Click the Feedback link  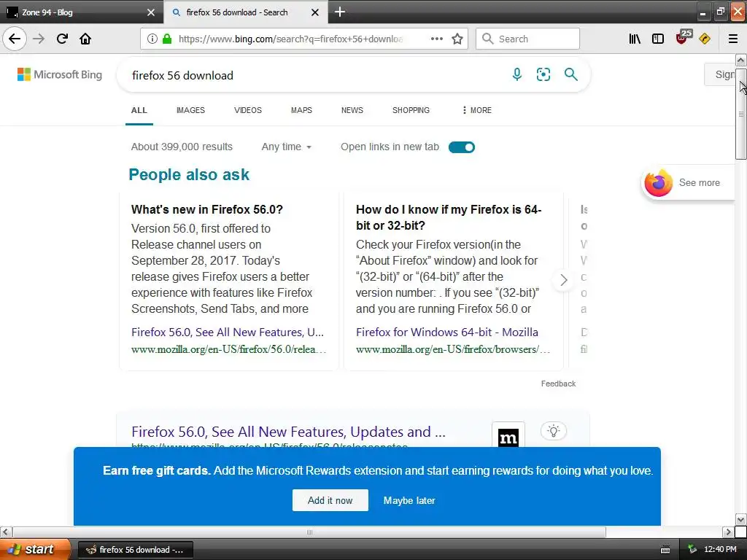tap(558, 384)
